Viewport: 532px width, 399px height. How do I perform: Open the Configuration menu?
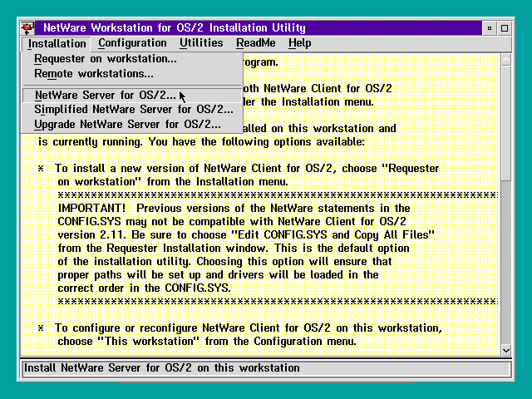[x=132, y=43]
